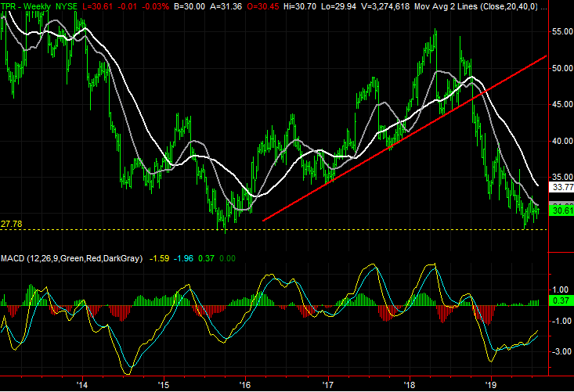This screenshot has height=392, width=574.
Task: Click the 40.00 price axis label
Action: 561,142
